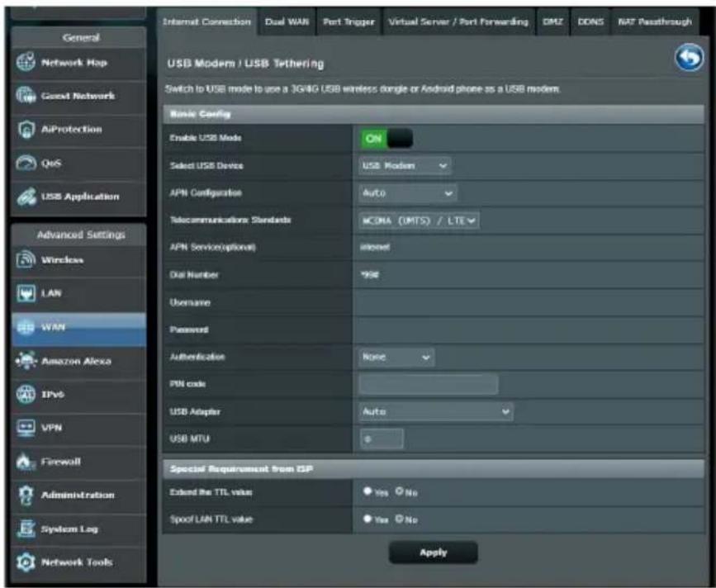Click the Firewall flame icon
716x588 pixels.
[26, 462]
